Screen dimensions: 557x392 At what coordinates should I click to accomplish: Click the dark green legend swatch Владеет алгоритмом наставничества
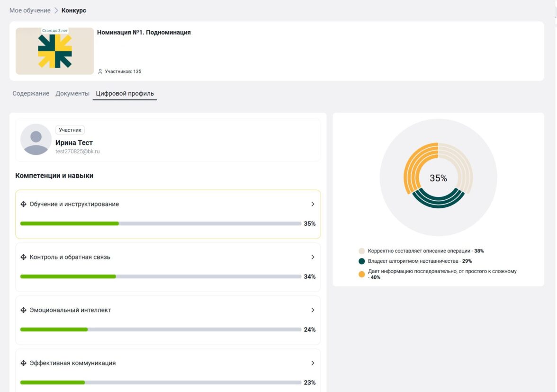pyautogui.click(x=362, y=261)
